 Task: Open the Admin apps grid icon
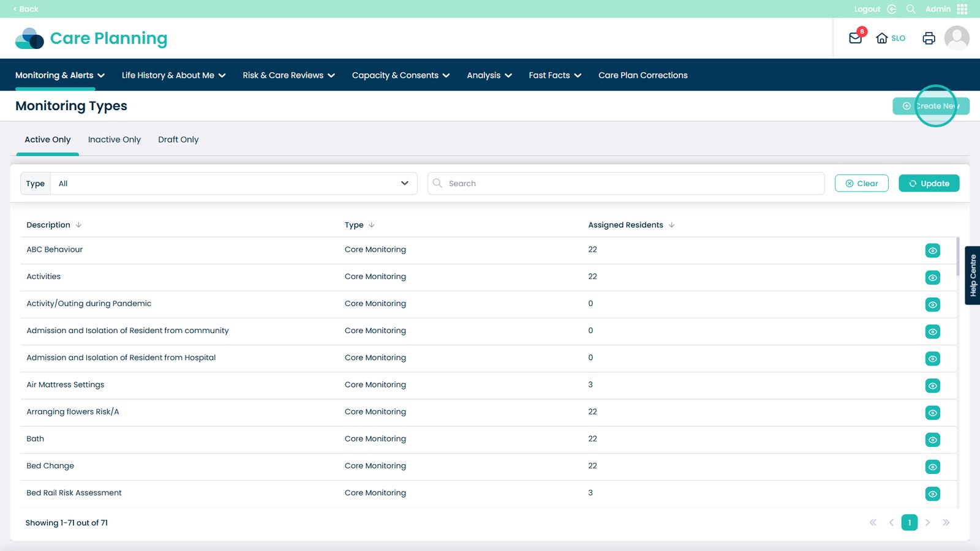(x=962, y=9)
